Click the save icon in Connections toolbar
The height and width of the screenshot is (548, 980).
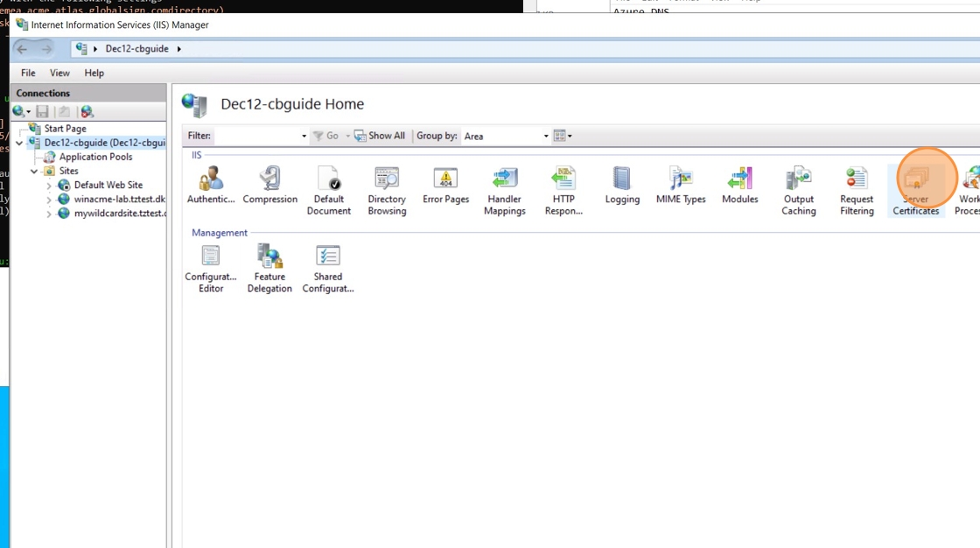42,111
